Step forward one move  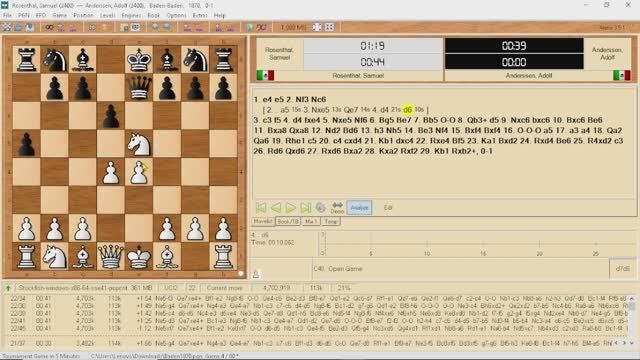291,208
